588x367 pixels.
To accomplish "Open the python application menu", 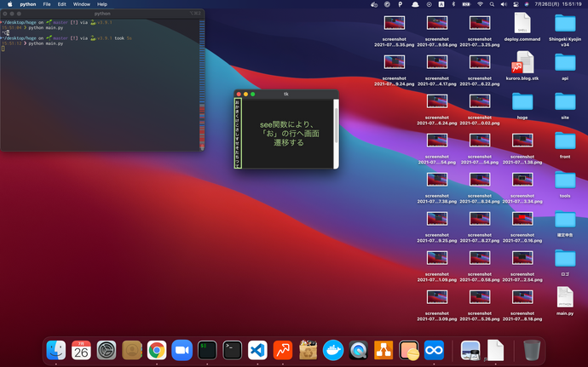I will point(28,4).
